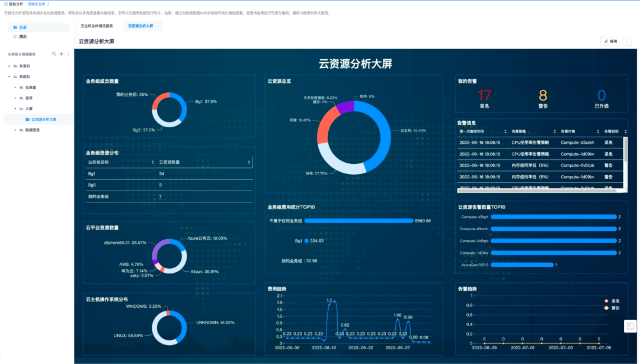
Task: Click the LINUX: 54.84% donut chart label
Action: (x=128, y=336)
